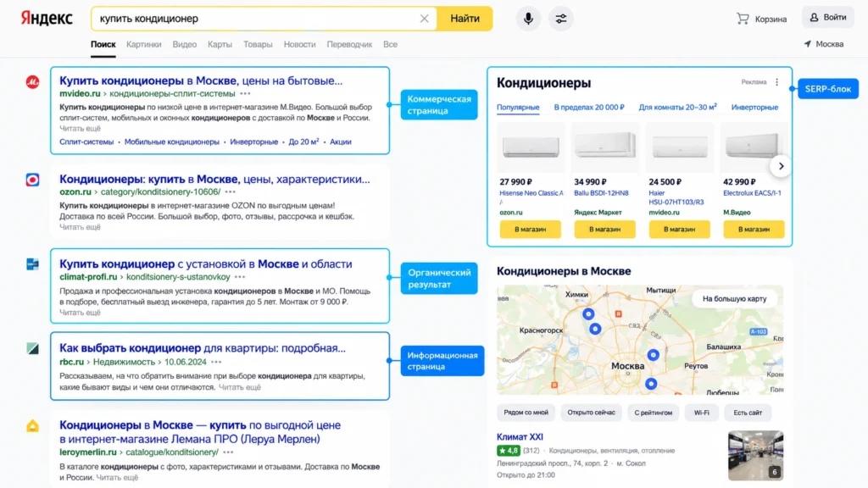The height and width of the screenshot is (488, 868).
Task: Open search settings sliders icon
Action: pyautogui.click(x=561, y=19)
